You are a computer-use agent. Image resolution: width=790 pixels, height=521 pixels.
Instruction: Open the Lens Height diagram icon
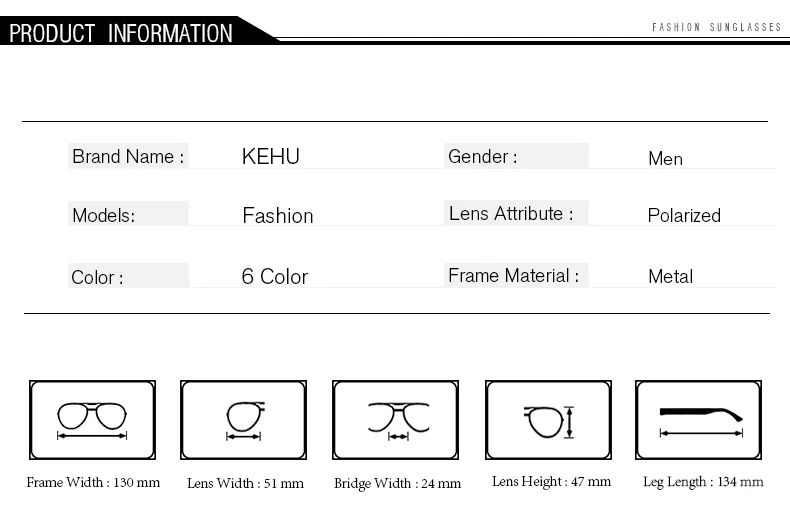(x=548, y=420)
